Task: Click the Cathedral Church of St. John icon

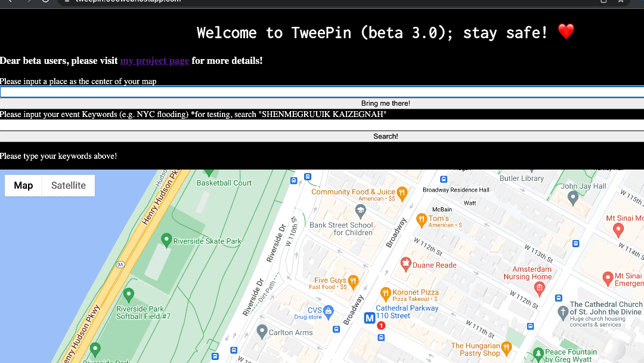Action: (563, 313)
